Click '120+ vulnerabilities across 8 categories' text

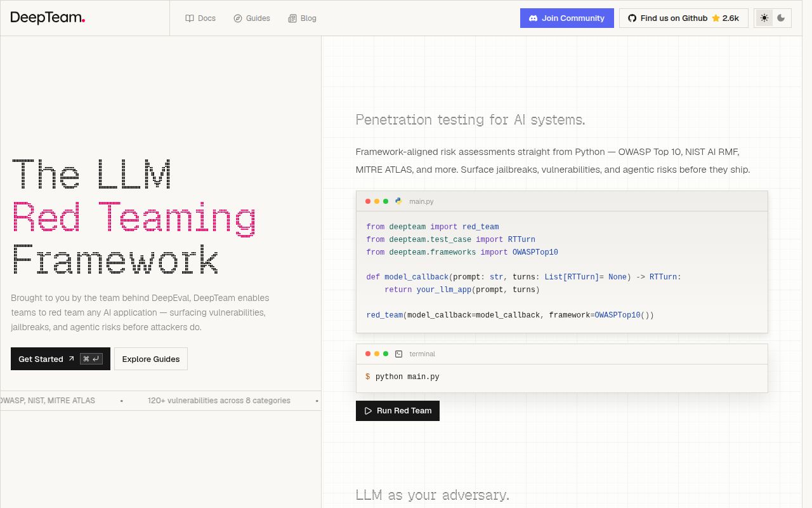219,401
